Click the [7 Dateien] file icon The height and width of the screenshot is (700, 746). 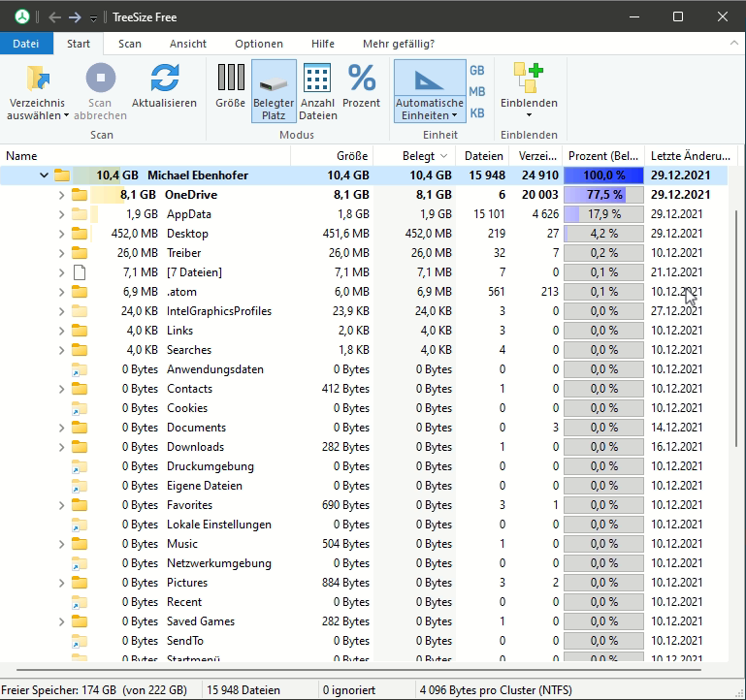(x=80, y=272)
